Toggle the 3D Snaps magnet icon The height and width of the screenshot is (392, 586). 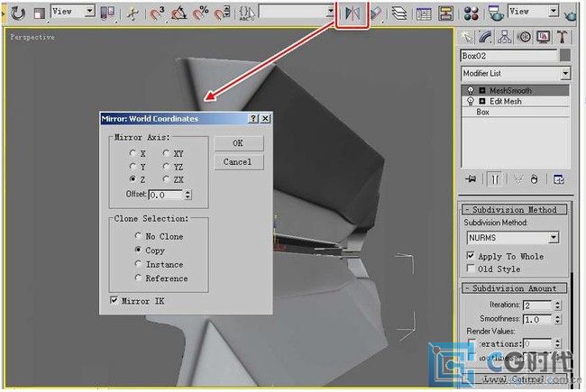pos(157,14)
